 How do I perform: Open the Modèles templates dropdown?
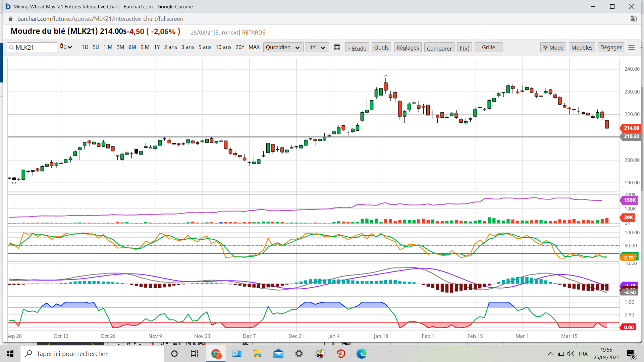(x=582, y=48)
